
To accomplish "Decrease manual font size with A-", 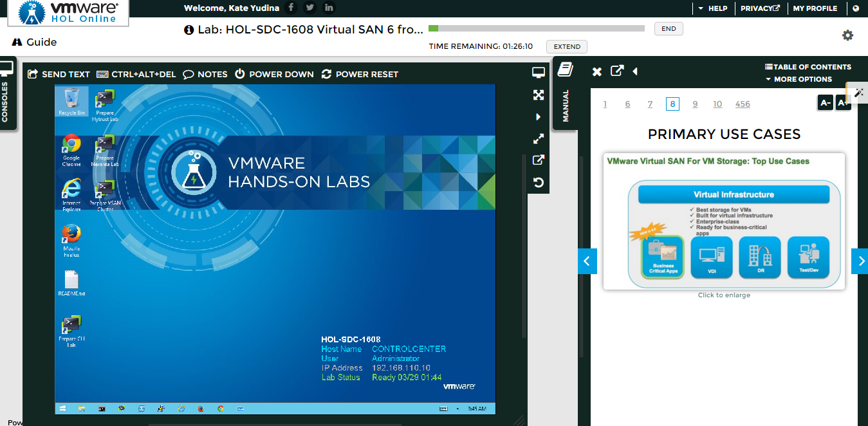I will tap(826, 102).
